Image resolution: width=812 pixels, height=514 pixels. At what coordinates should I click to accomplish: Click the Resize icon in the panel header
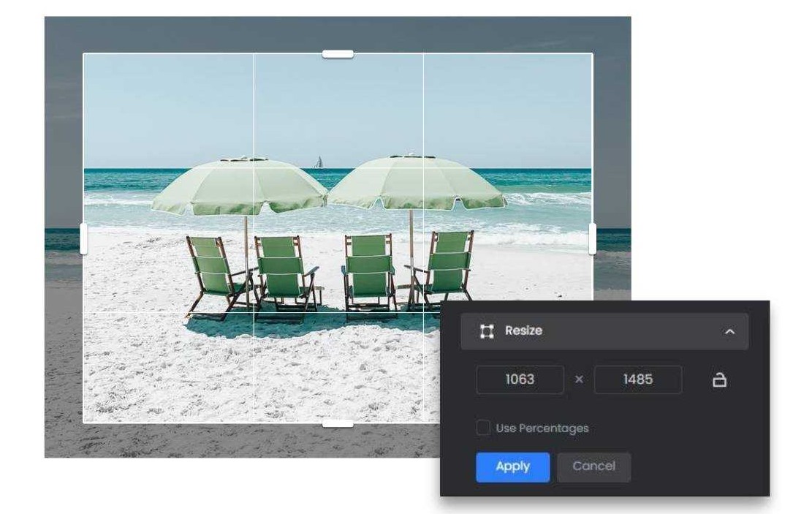(487, 331)
